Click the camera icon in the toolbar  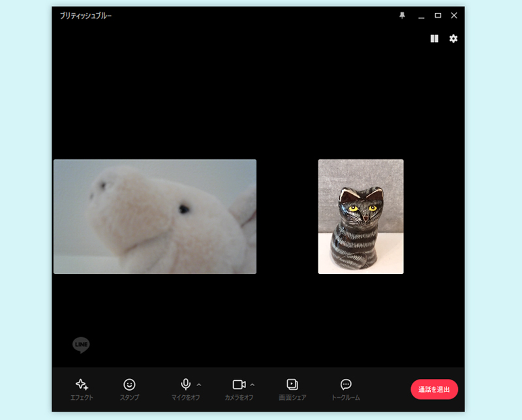(x=239, y=384)
